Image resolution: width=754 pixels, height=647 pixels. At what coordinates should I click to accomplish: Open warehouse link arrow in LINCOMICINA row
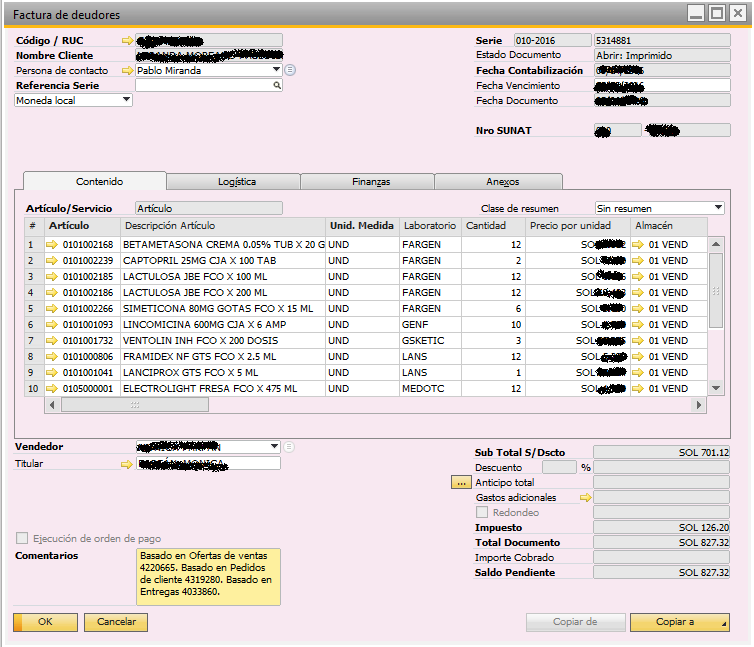point(638,325)
